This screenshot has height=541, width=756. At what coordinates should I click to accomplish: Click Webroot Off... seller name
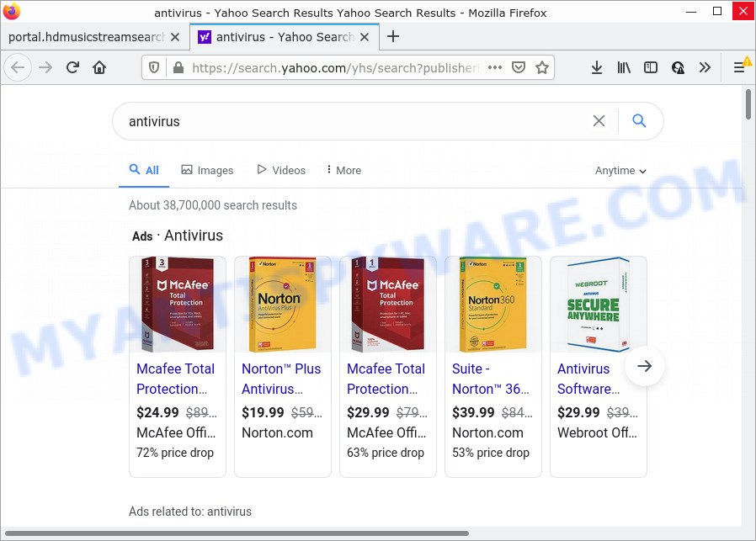(597, 432)
